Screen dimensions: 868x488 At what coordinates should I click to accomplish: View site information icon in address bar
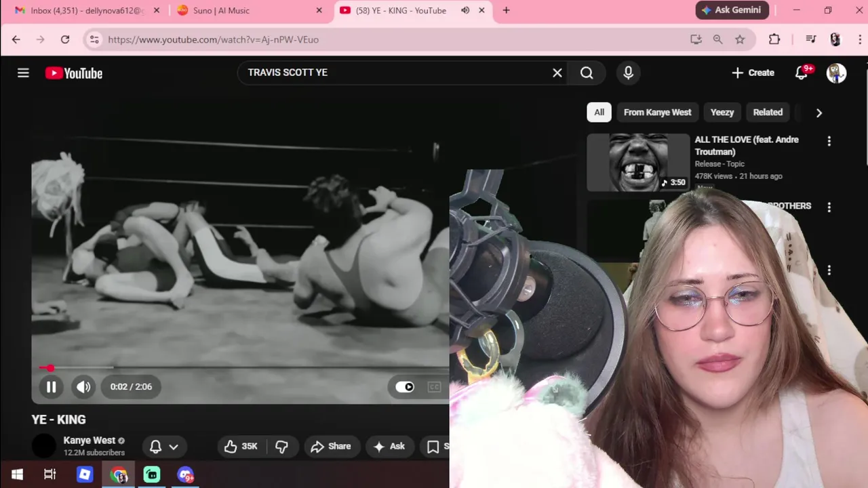click(94, 39)
